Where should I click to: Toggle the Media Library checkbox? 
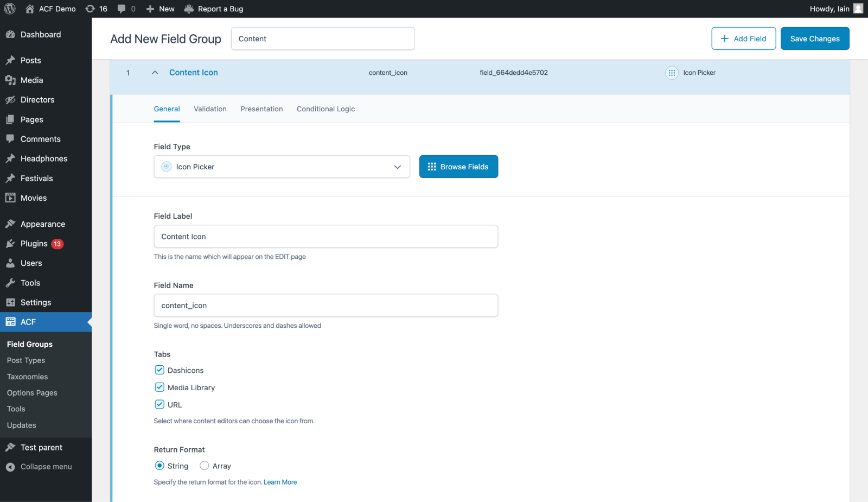point(159,387)
